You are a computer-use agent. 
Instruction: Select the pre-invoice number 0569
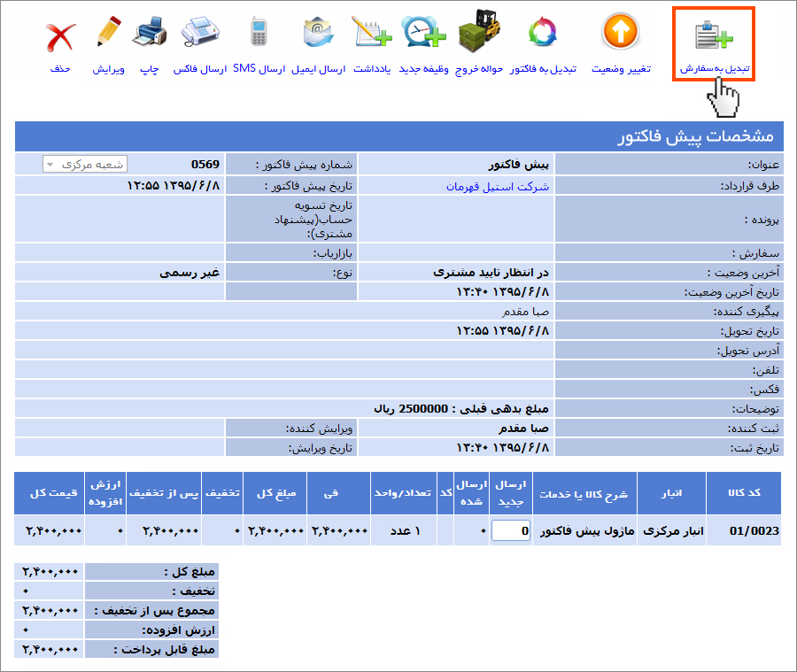205,164
